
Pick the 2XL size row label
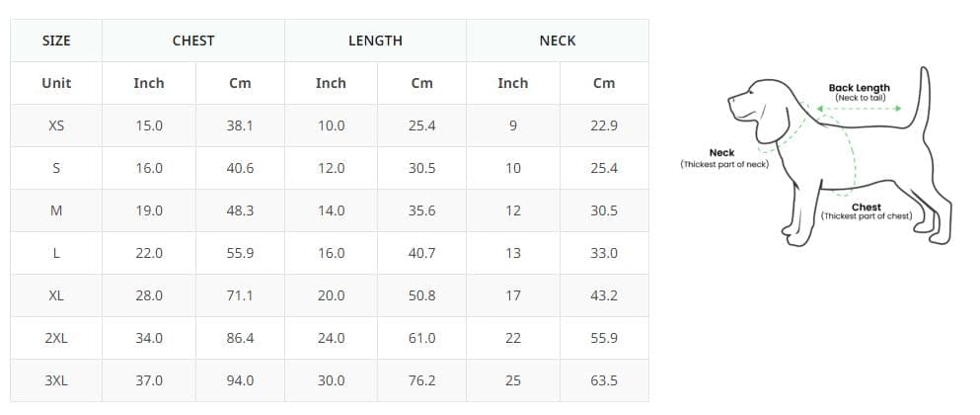coord(56,338)
